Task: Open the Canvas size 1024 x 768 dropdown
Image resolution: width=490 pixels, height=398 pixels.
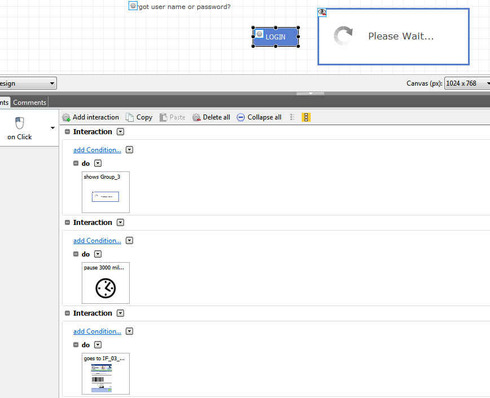Action: [x=467, y=83]
